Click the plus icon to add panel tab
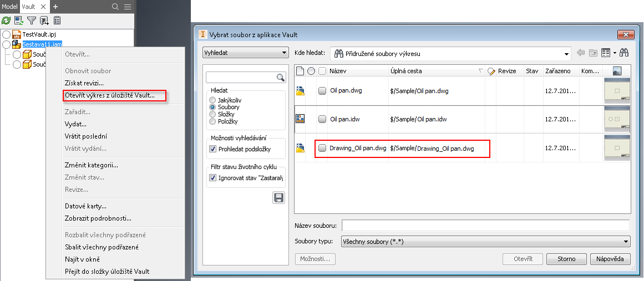This screenshot has height=281, width=644. tap(55, 7)
